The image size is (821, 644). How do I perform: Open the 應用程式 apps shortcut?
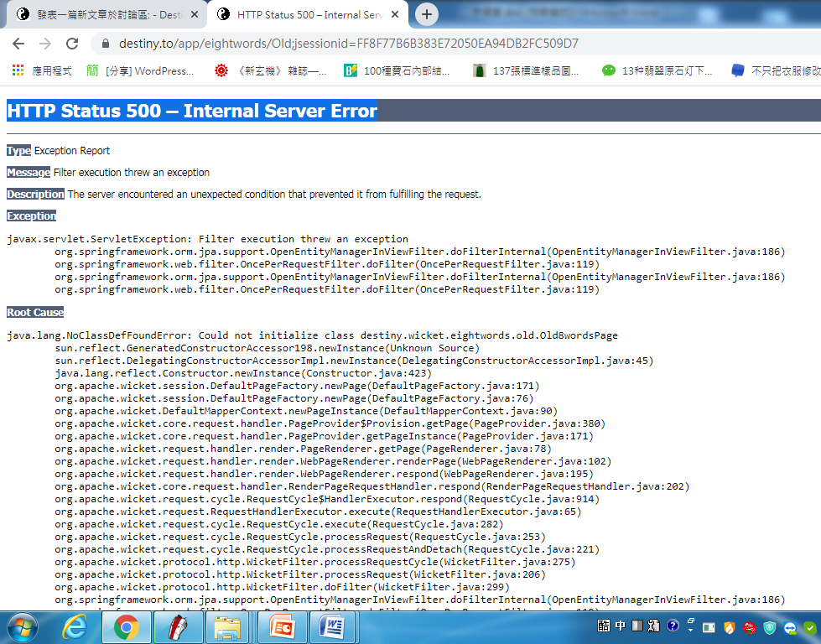point(42,71)
